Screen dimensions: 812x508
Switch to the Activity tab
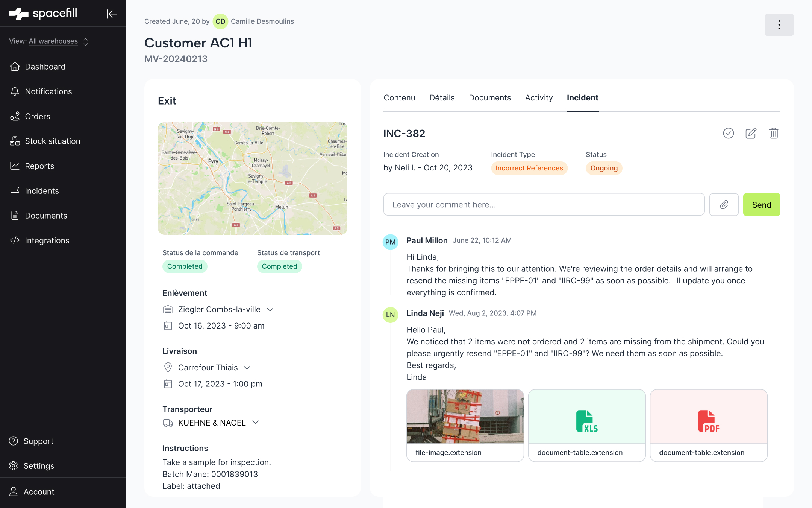tap(539, 98)
